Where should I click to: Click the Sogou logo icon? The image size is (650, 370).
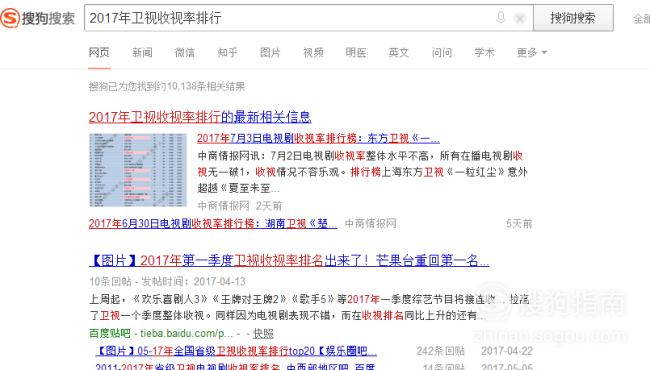[10, 18]
